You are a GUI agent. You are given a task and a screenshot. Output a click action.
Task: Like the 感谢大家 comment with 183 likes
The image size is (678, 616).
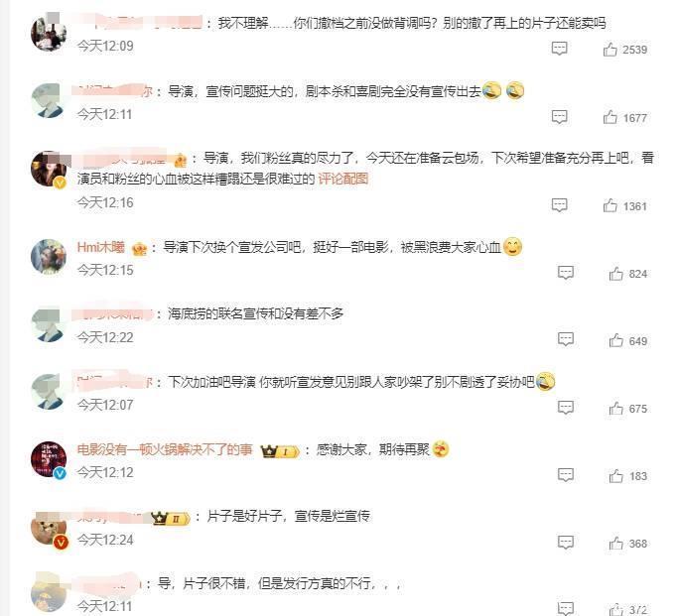click(616, 475)
